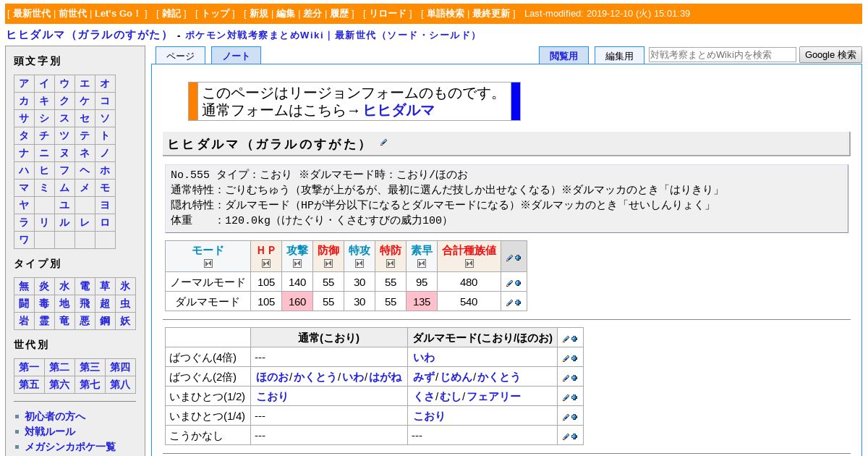Edit the ダルマモード stats row with its pencil icon

[x=509, y=303]
